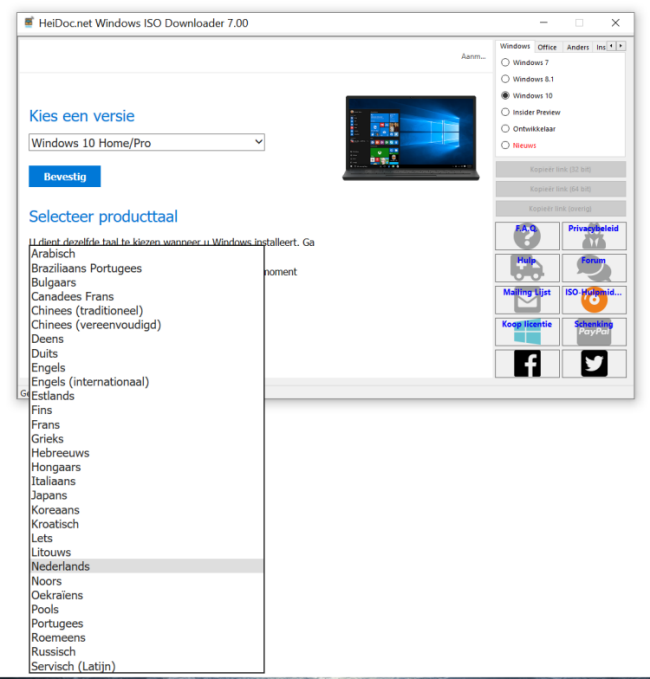Screen dimensions: 650x679
Task: Select Oekraïens language option
Action: coord(147,595)
